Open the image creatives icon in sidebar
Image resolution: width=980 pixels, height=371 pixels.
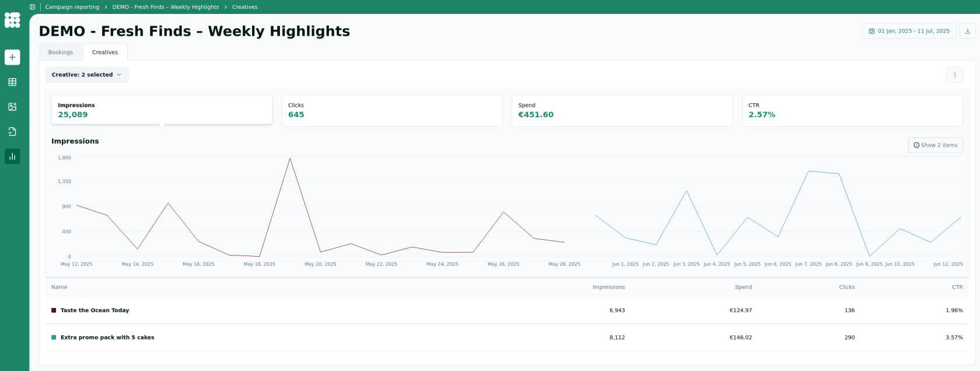click(x=12, y=107)
